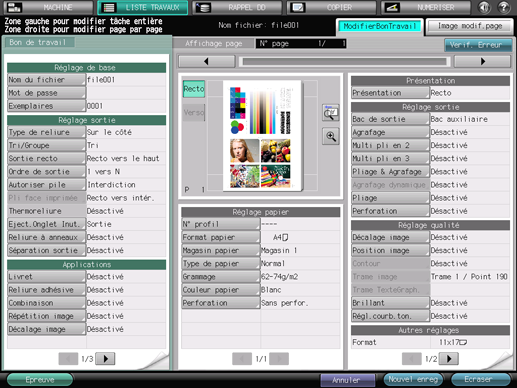The image size is (517, 388).
Task: Advance right settings panel to page 2/2
Action: pos(449,359)
